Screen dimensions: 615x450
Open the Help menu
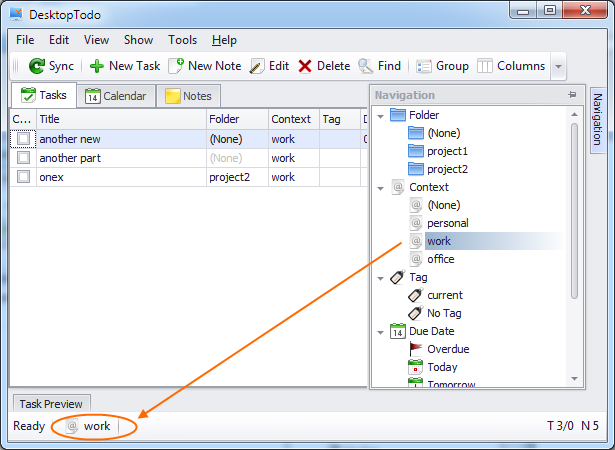[224, 40]
